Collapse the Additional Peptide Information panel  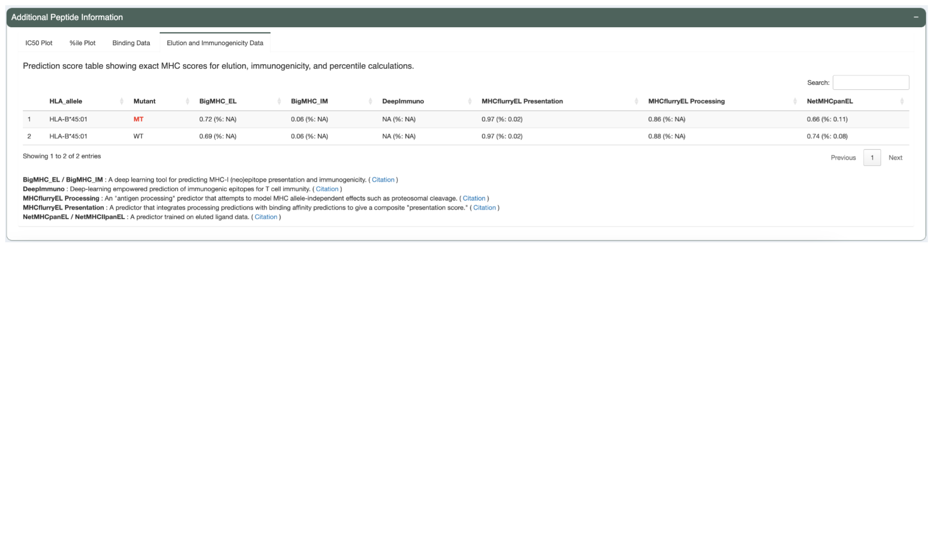click(916, 16)
